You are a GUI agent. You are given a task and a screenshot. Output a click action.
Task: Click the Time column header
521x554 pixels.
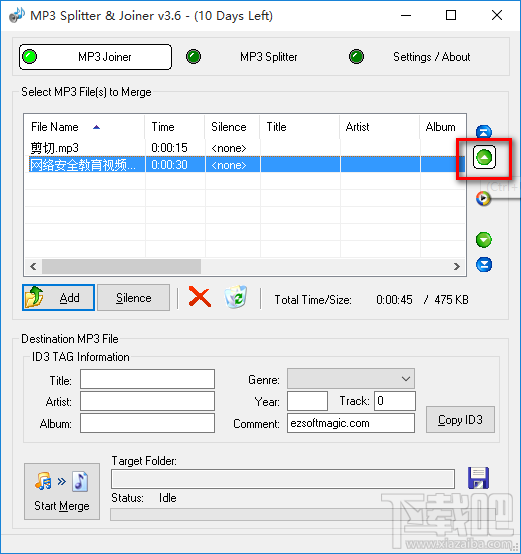(174, 127)
